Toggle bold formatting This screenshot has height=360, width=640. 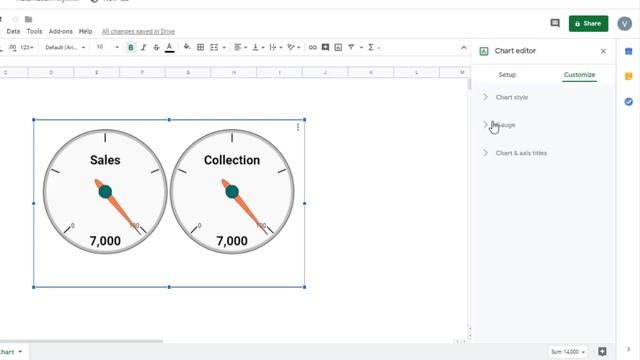coord(131,47)
